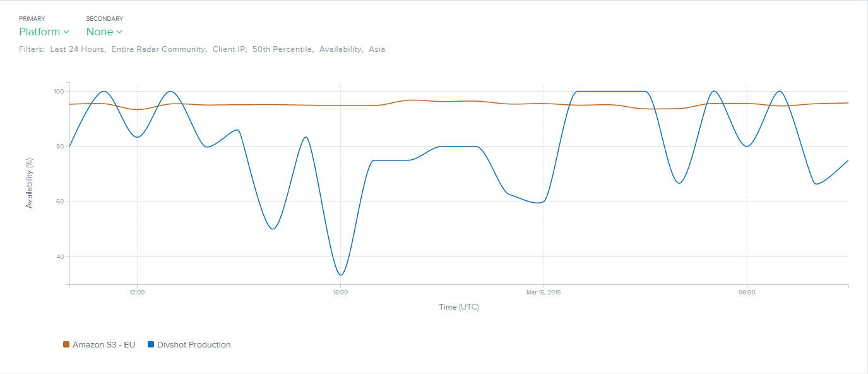This screenshot has height=374, width=868.
Task: Select the 18:00 time axis label
Action: pos(340,293)
